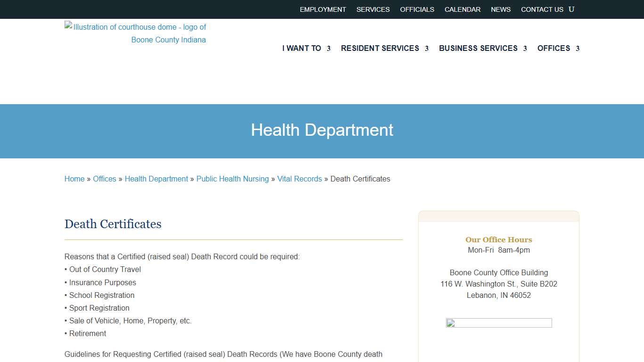644x362 pixels.
Task: Open CONTACT US from the top bar
Action: click(542, 9)
